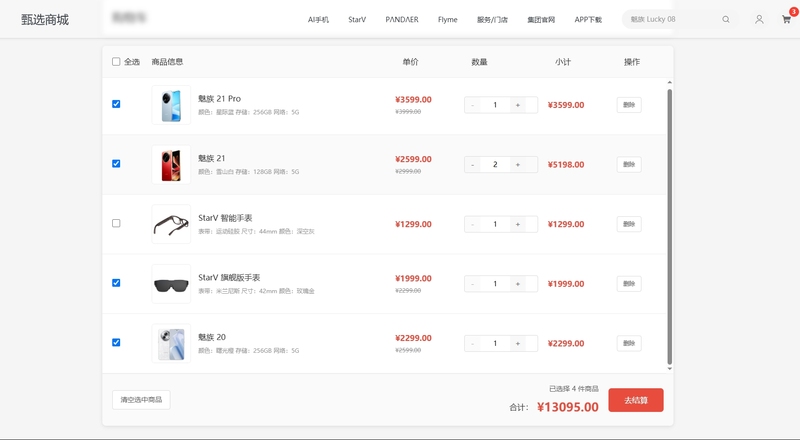Increase quantity of StarV 旗舰版手表

[518, 284]
